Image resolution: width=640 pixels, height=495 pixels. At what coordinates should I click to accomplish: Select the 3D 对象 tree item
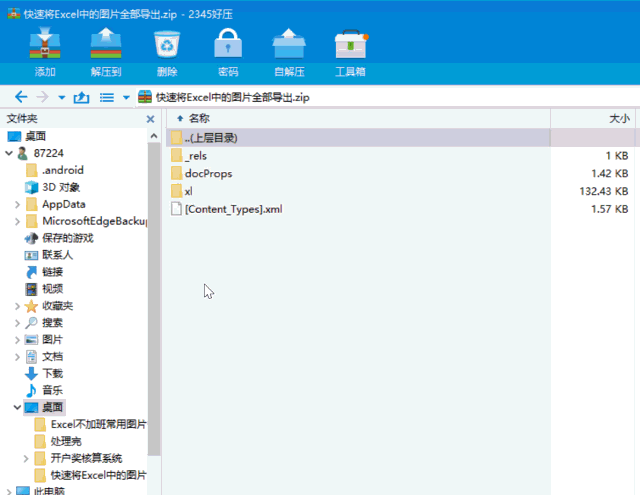click(53, 187)
